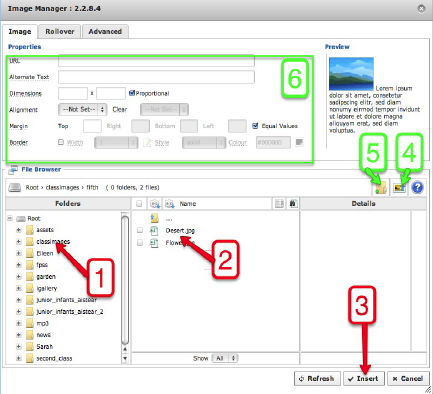Open the Alignment dropdown
This screenshot has height=394, width=433.
82,109
